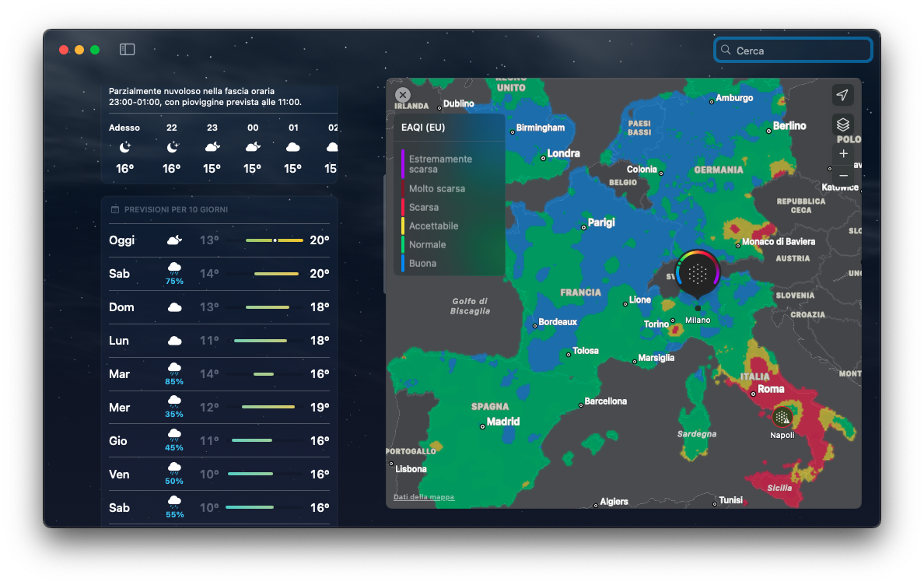Click the Scarsa legend entry
Viewport: 924px width, 585px height.
pyautogui.click(x=424, y=208)
